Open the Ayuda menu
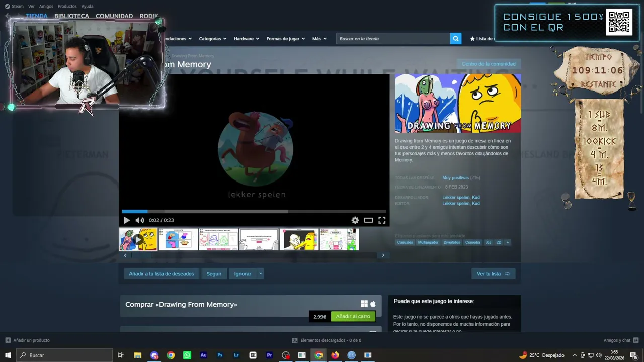Image resolution: width=644 pixels, height=362 pixels. pyautogui.click(x=88, y=6)
